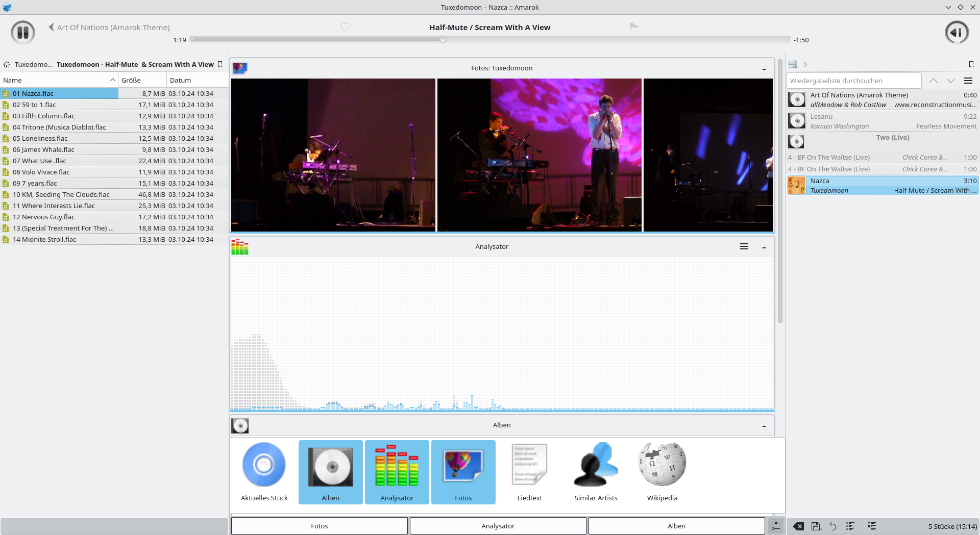Toggle the Analysator applet in the chooser
The height and width of the screenshot is (535, 980).
397,472
